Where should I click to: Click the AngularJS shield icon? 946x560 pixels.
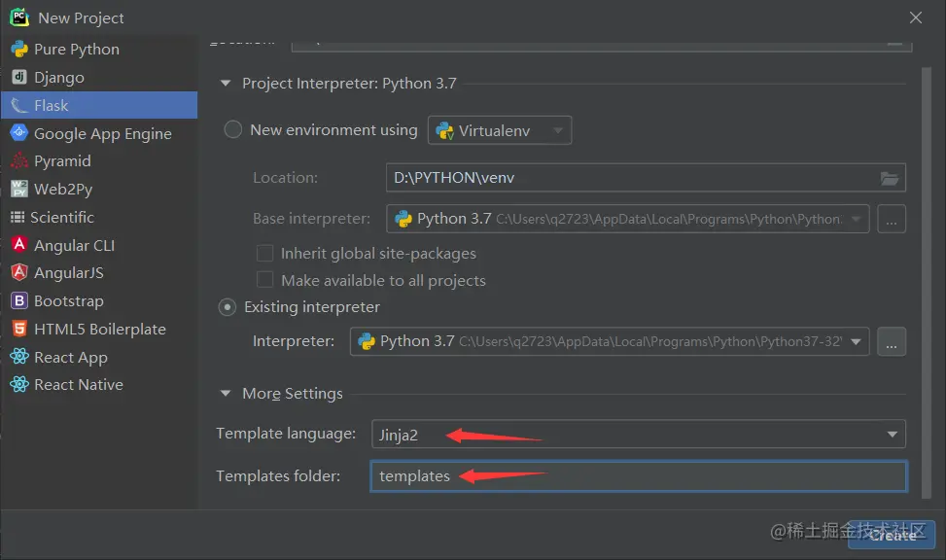tap(19, 272)
